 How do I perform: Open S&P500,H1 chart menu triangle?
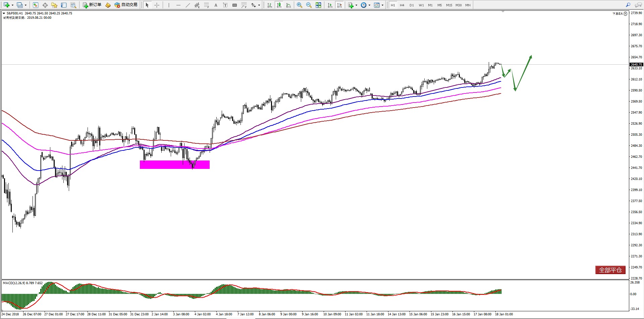[4, 13]
